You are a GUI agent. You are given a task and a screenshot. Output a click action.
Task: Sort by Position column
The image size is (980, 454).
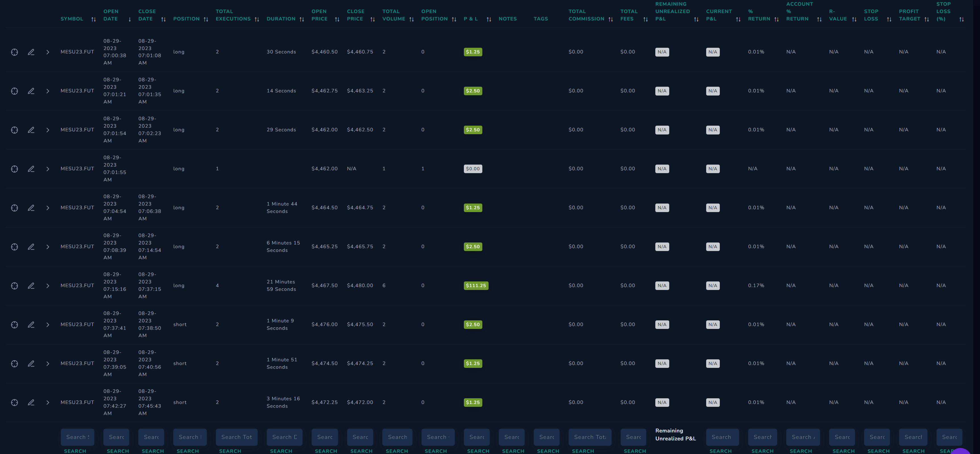pyautogui.click(x=206, y=19)
